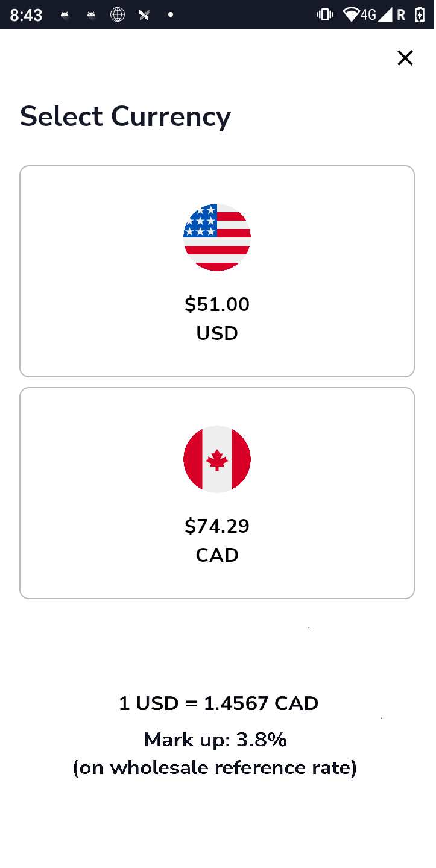Select the USD currency label
The image size is (436, 868).
(217, 333)
